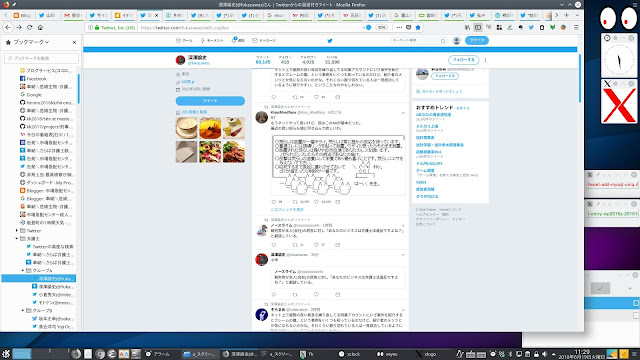640x360 pixels.
Task: Open the Google bookmark
Action: coord(33,94)
